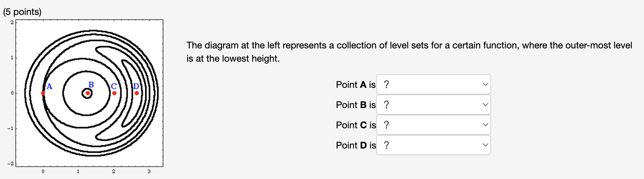Viewport: 644px width, 179px height.
Task: Click red dot at point B in diagram
Action: point(88,93)
